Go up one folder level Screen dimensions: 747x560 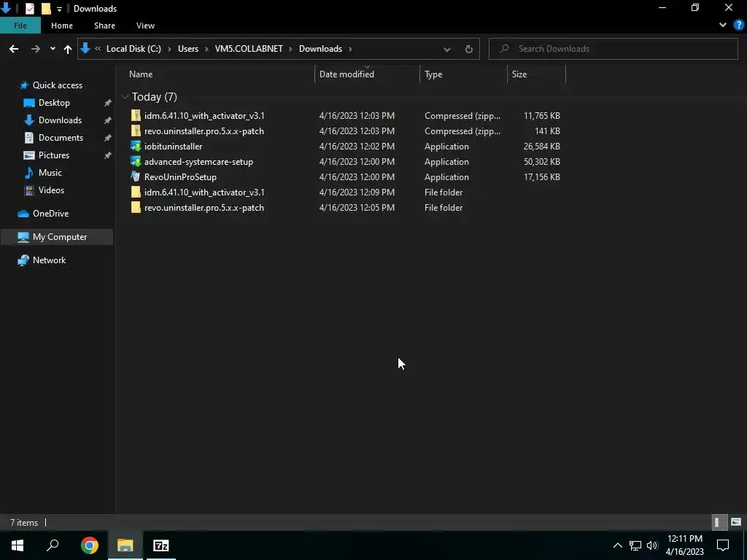pos(68,49)
